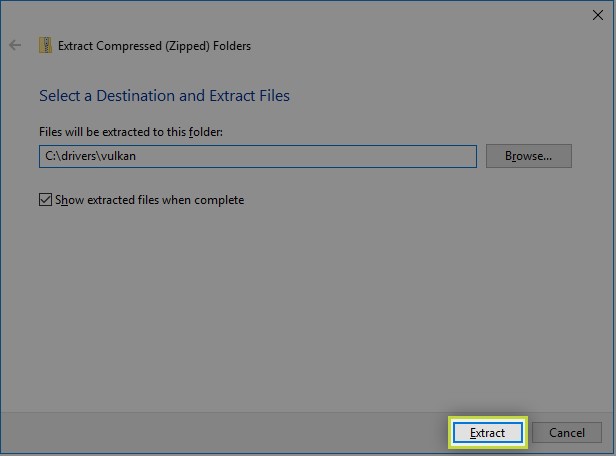Untick the Show extracted files checkbox box
616x456 pixels.
46,200
